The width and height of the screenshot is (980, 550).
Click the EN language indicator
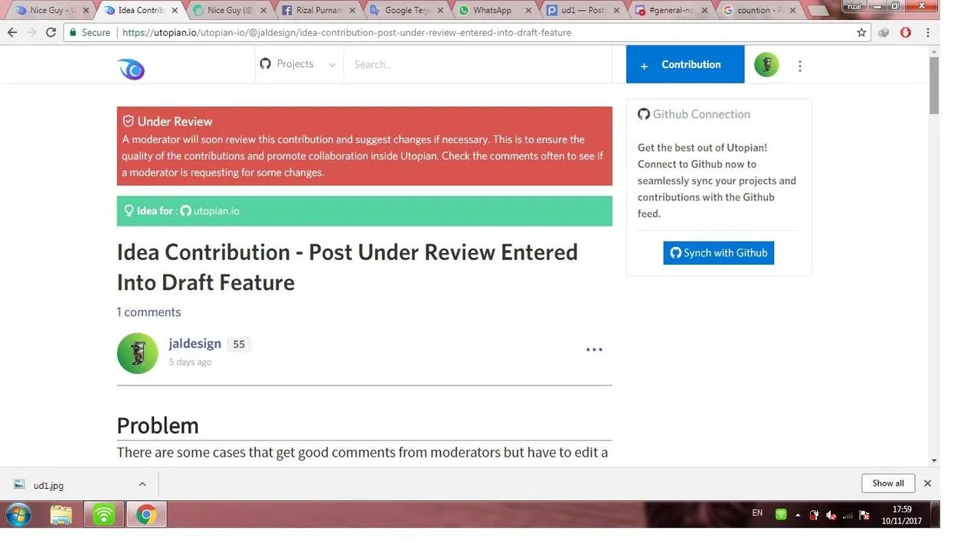757,513
